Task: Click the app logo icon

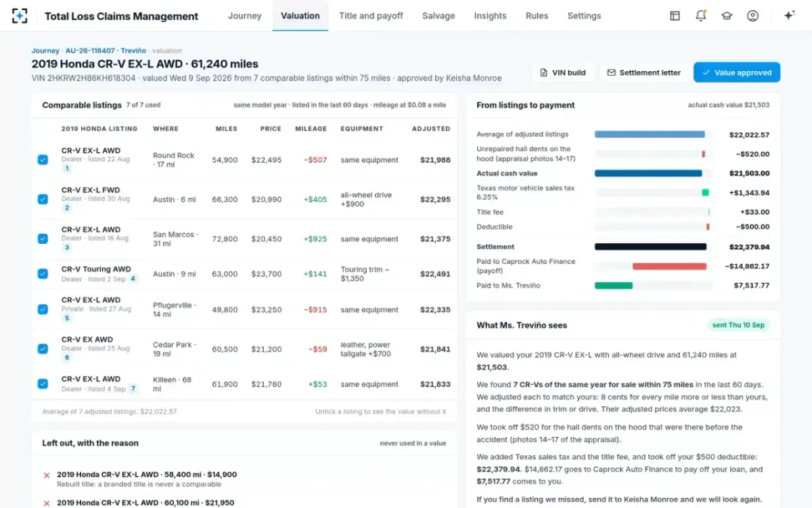Action: point(20,16)
